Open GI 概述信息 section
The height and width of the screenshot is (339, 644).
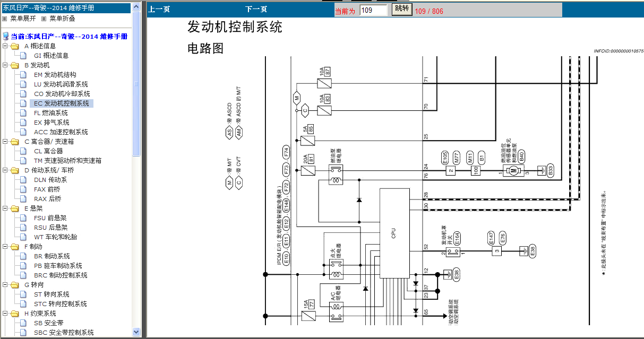pyautogui.click(x=51, y=56)
